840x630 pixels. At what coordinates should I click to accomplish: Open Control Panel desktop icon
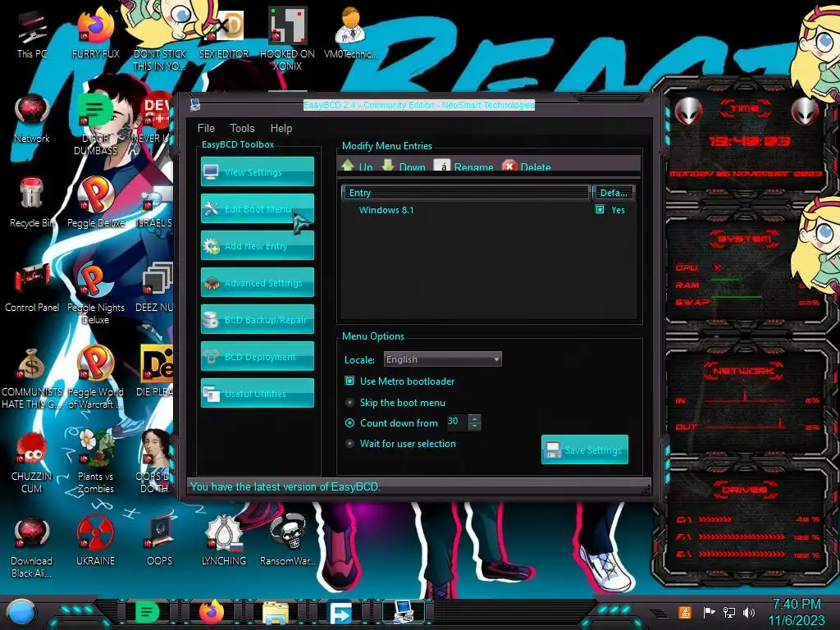click(32, 288)
